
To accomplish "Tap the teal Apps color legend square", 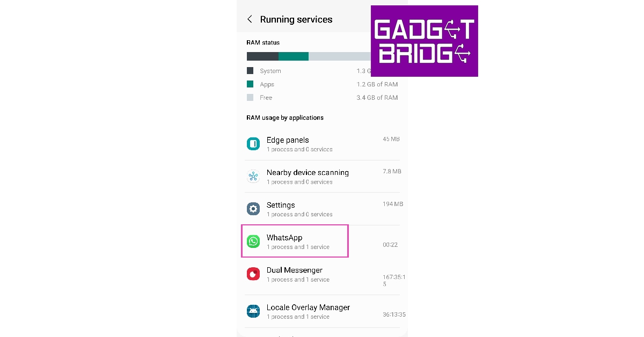I will (x=250, y=84).
